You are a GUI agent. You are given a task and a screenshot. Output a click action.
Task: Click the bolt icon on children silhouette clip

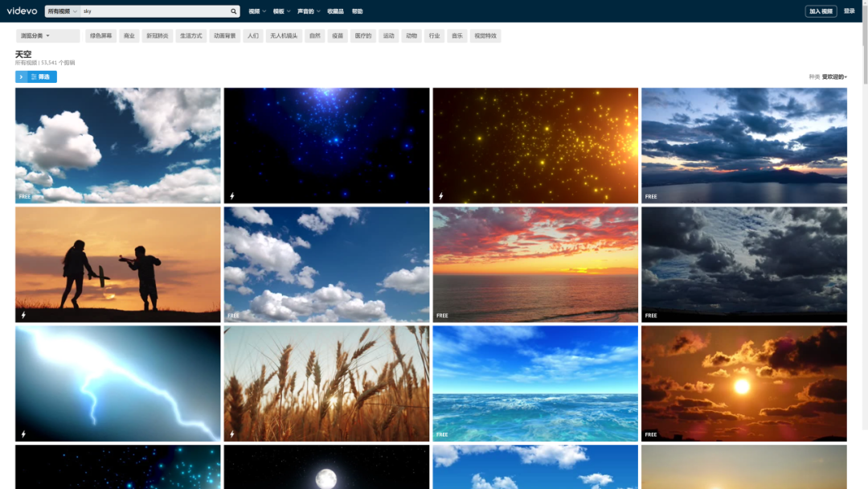coord(23,315)
